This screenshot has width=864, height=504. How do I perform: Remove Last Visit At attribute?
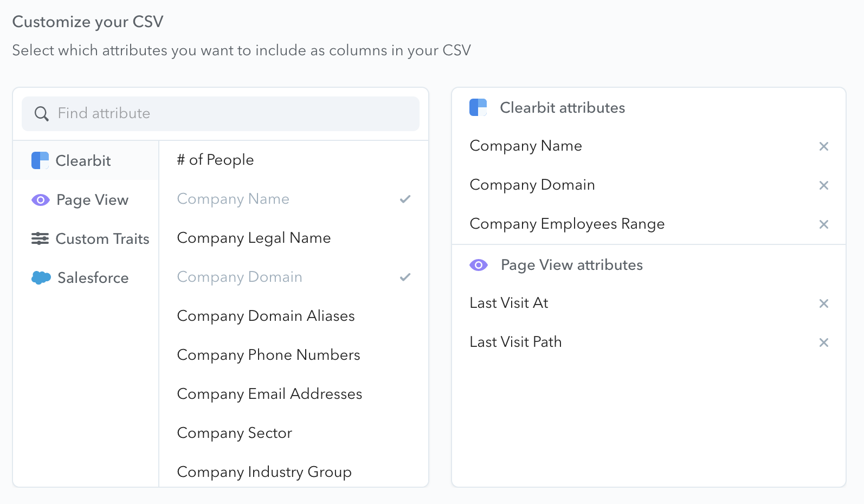824,303
